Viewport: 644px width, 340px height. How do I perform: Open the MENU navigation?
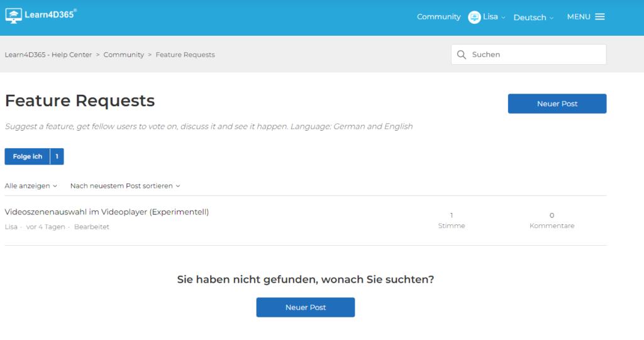point(586,17)
